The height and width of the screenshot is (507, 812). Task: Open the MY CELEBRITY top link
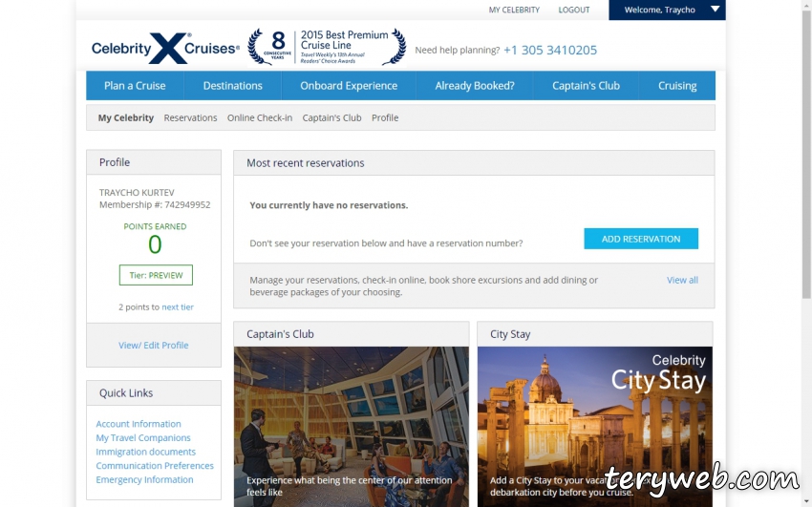pyautogui.click(x=514, y=10)
